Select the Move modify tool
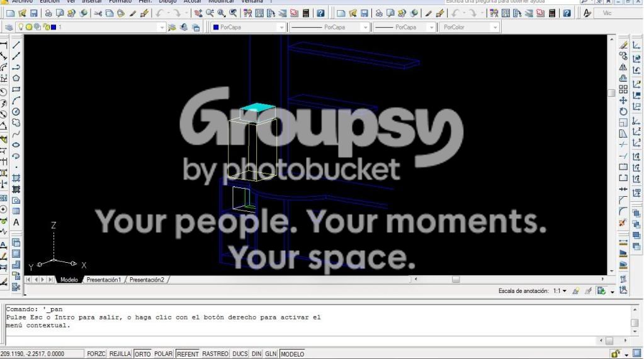Screen dimensions: 644x359 (x=623, y=100)
